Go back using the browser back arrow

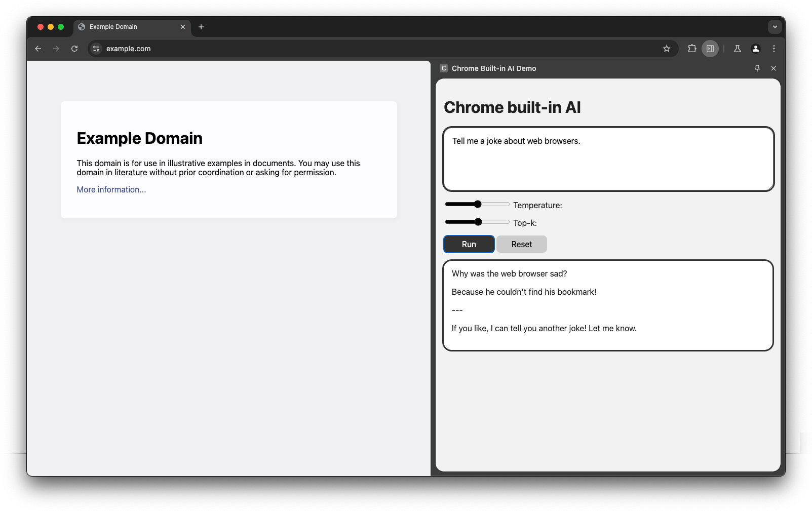tap(38, 49)
